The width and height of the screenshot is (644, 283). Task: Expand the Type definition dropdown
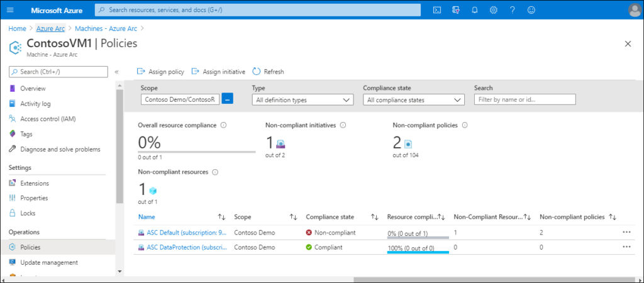pyautogui.click(x=303, y=99)
